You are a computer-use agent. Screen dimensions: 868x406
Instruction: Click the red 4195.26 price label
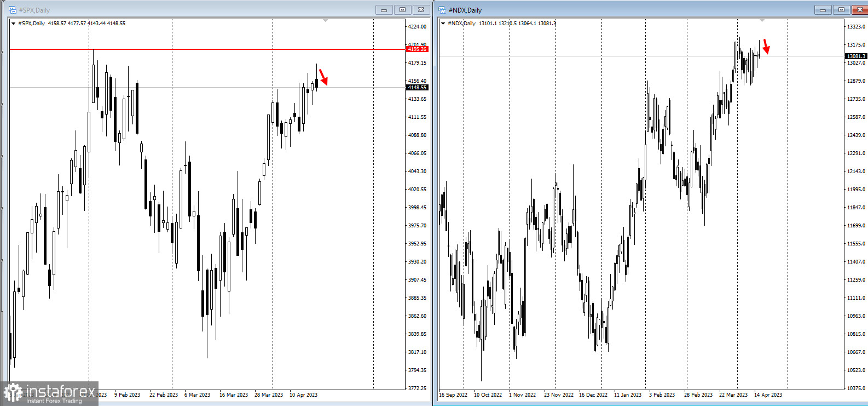click(417, 49)
